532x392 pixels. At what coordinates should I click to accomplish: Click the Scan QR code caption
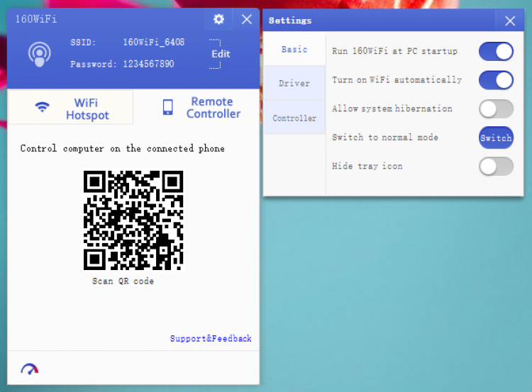click(x=123, y=281)
